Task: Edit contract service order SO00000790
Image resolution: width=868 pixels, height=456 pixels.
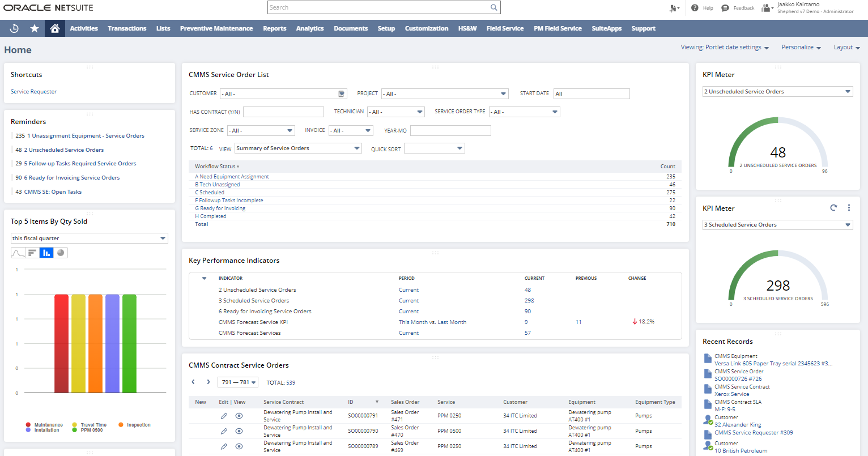Action: pyautogui.click(x=224, y=431)
